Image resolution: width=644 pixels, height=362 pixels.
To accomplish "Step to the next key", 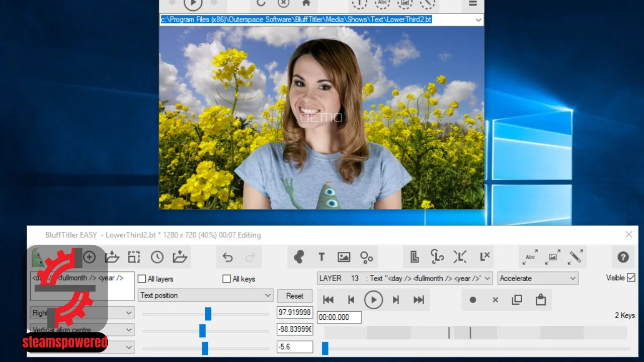I will (x=396, y=300).
